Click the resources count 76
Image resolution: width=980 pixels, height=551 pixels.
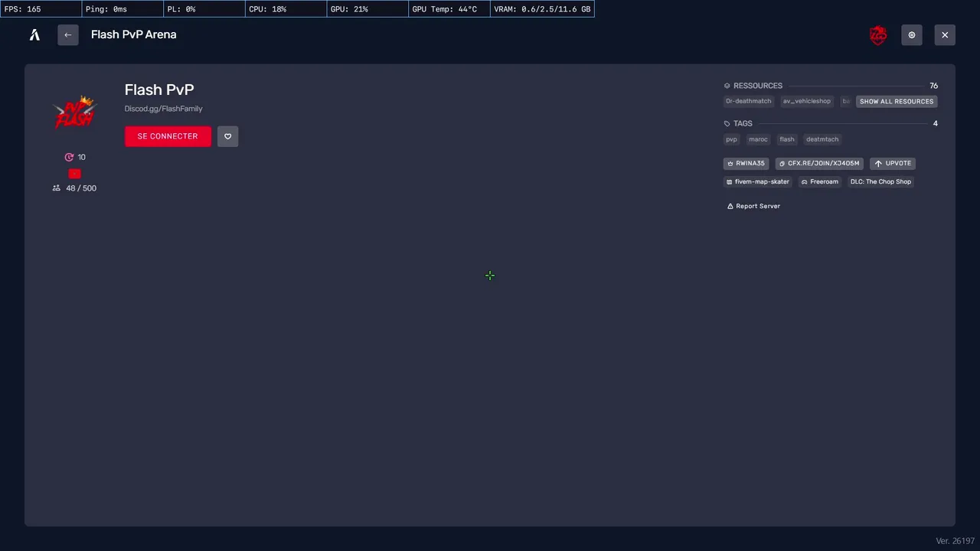click(x=933, y=86)
